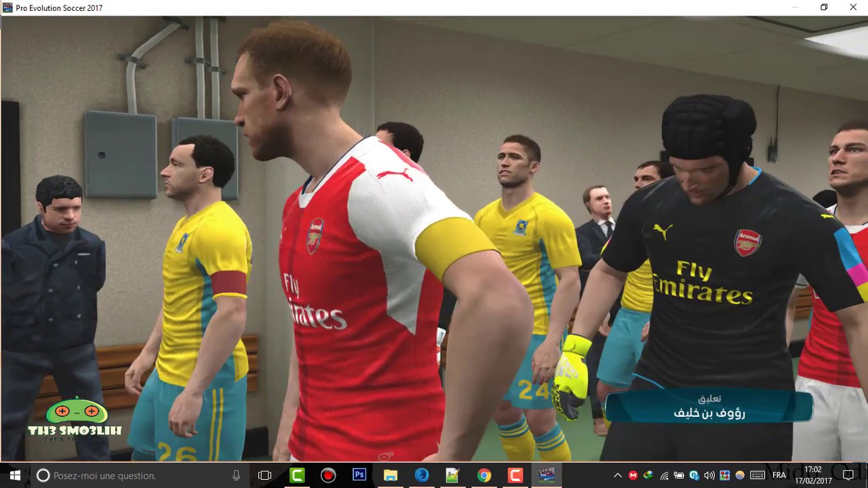
Task: Click the Pro Evolution Soccer 2017 title icon
Action: [x=7, y=7]
